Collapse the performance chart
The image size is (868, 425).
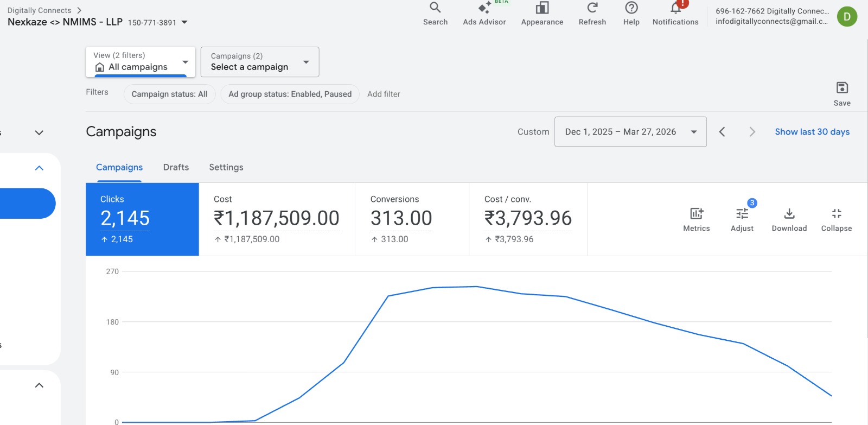(836, 219)
